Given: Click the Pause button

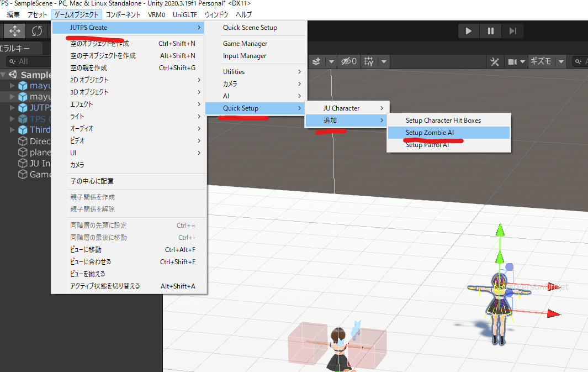Looking at the screenshot, I should click(490, 31).
